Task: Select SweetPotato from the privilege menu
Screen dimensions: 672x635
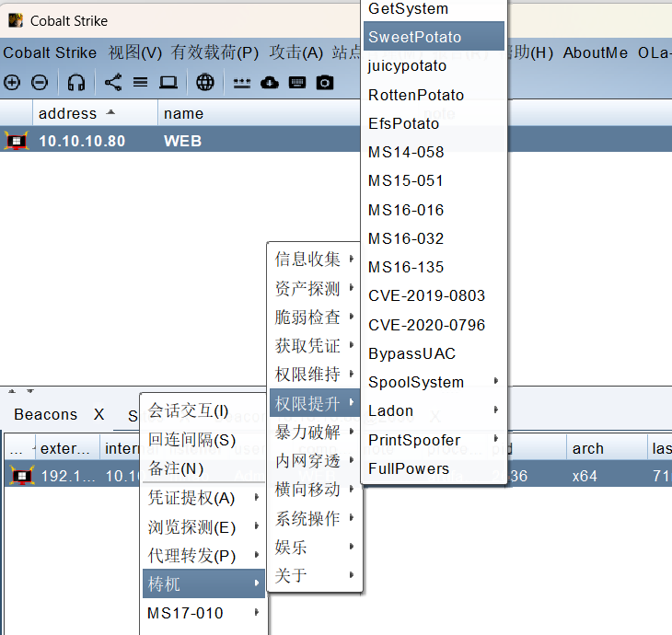Action: coord(434,37)
